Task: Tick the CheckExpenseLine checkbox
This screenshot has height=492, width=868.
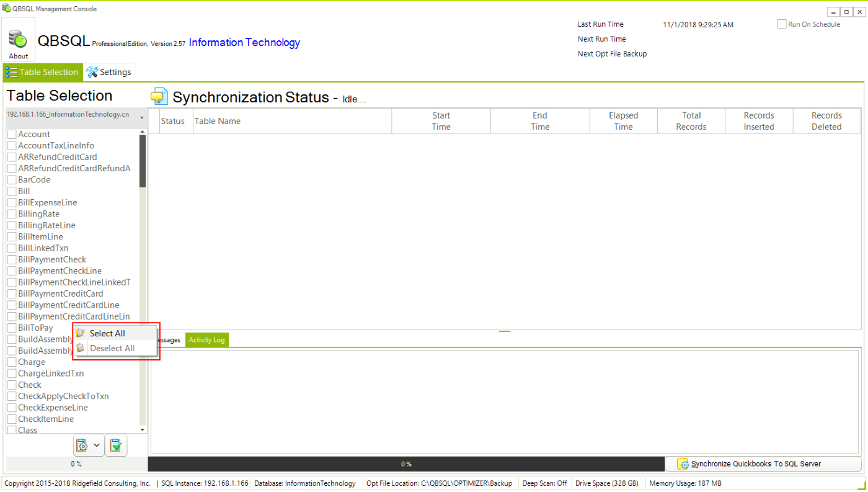Action: click(x=12, y=408)
